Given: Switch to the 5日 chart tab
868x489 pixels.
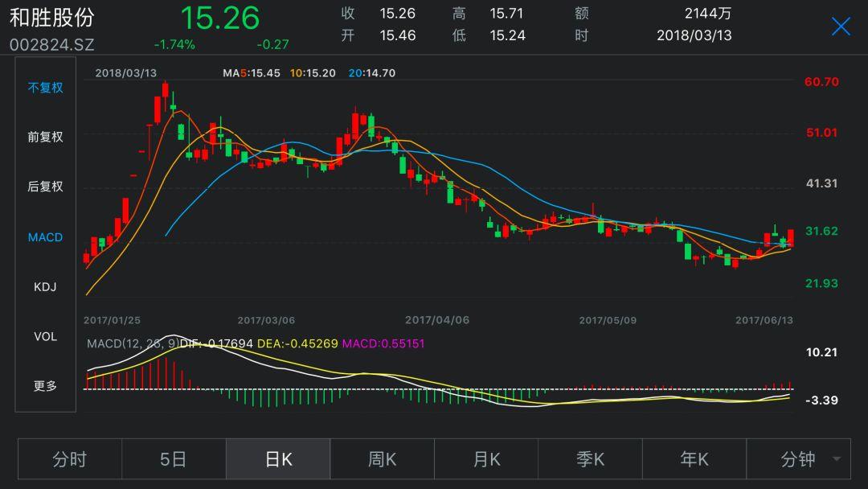Looking at the screenshot, I should 174,459.
